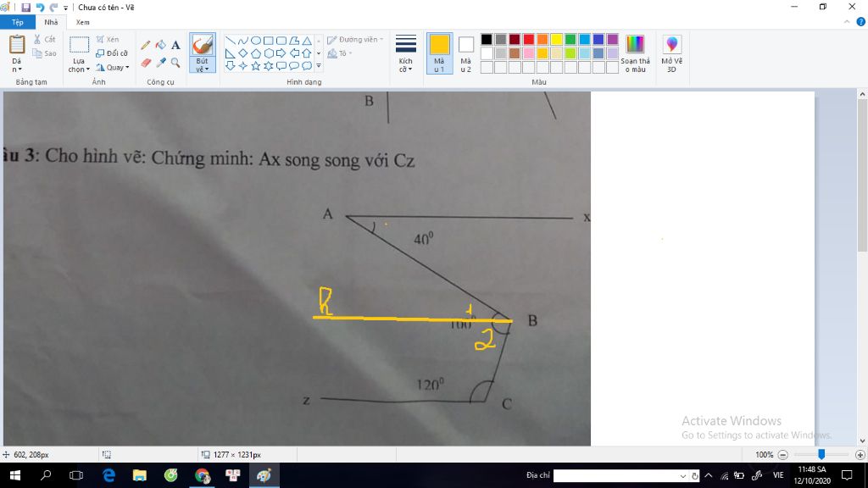Image resolution: width=868 pixels, height=488 pixels.
Task: Click the Xén crop button
Action: 108,39
